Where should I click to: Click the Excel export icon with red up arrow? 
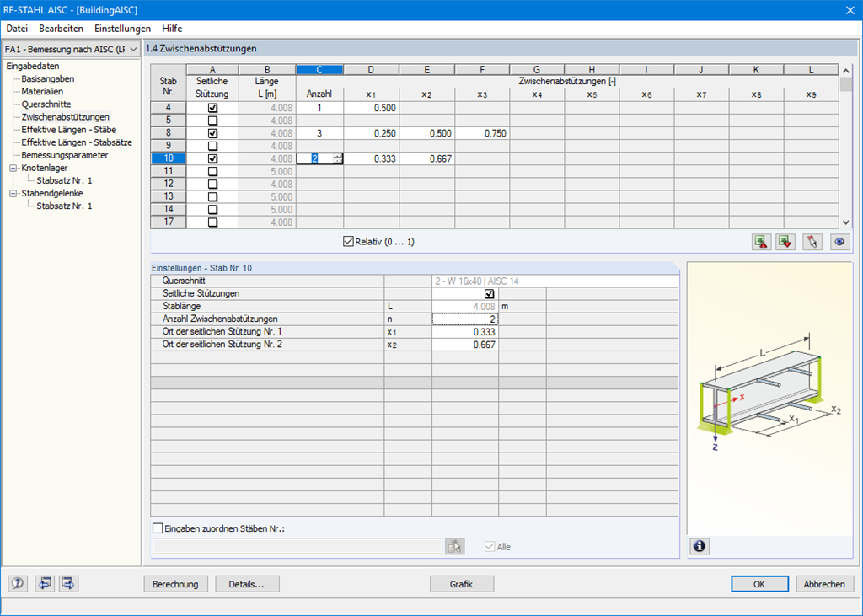click(761, 242)
